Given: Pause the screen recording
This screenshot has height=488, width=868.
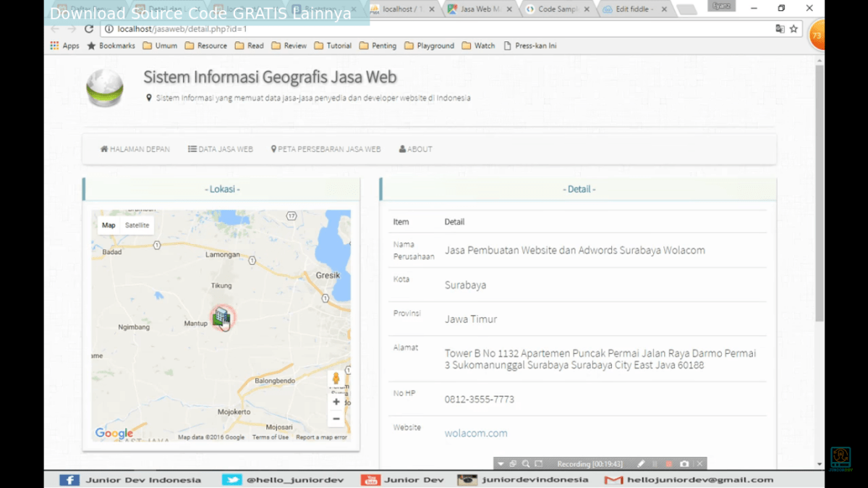Looking at the screenshot, I should (654, 463).
